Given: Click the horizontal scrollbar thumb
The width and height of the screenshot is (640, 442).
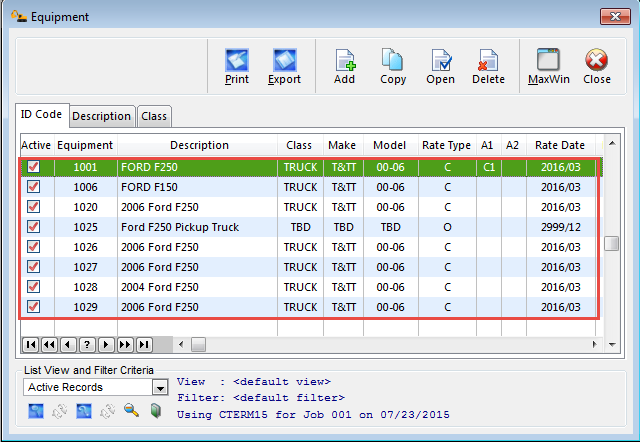Looking at the screenshot, I should [x=198, y=344].
